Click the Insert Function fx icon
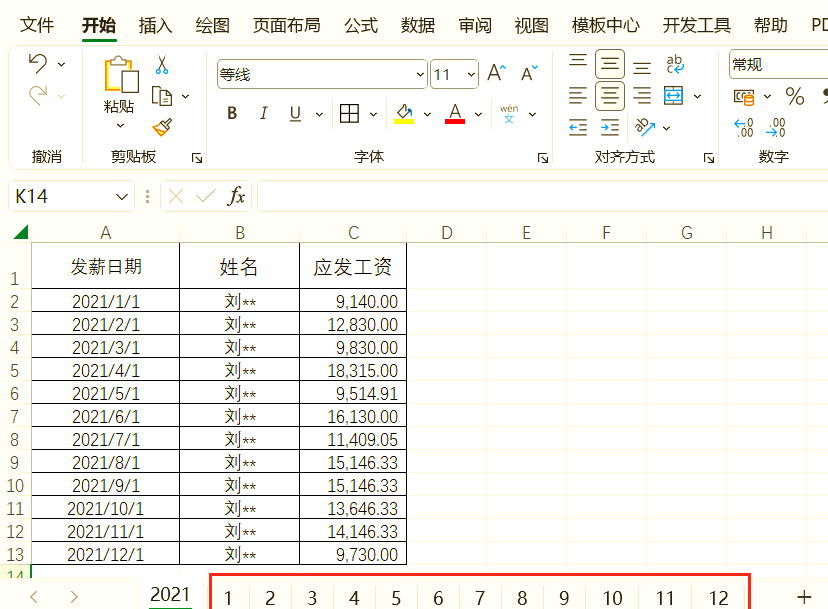Screen dimensions: 828x609 tap(236, 196)
